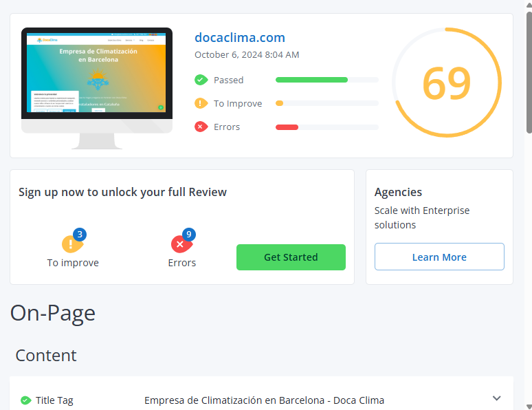532x410 pixels.
Task: Click the To improve label under badge 3
Action: [x=73, y=263]
